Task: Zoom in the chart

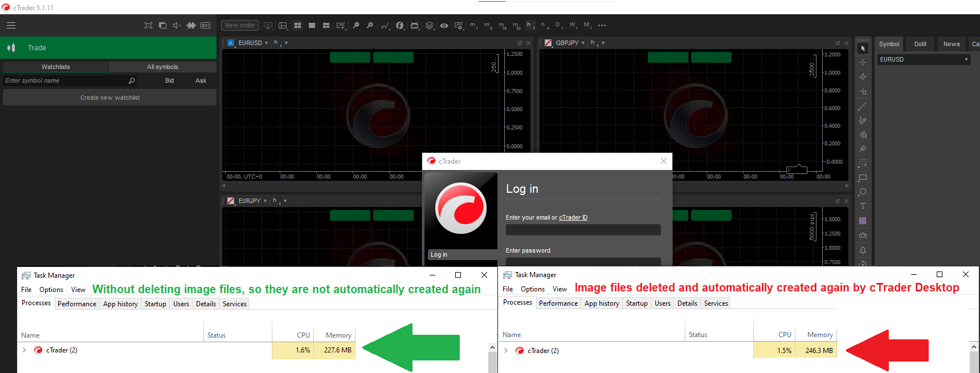Action: click(370, 25)
